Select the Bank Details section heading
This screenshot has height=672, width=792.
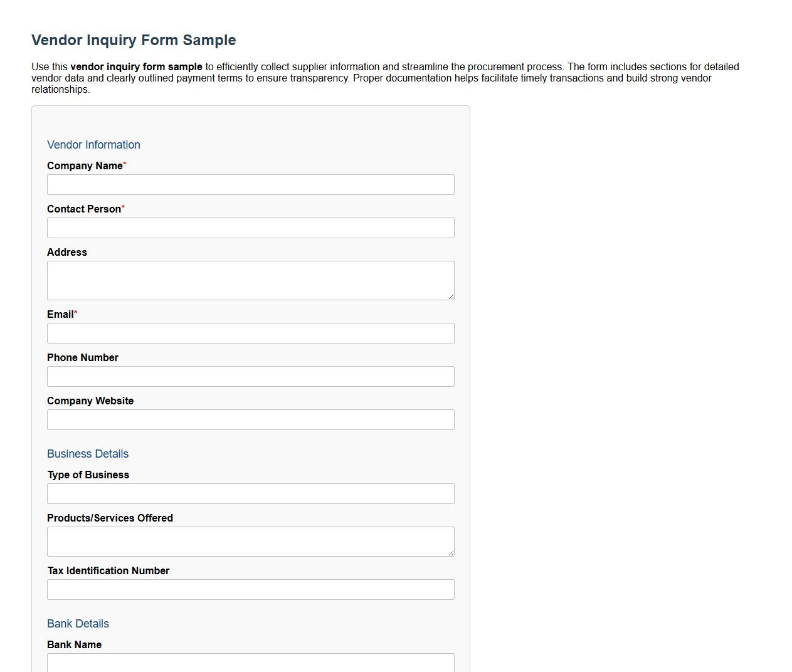[78, 624]
